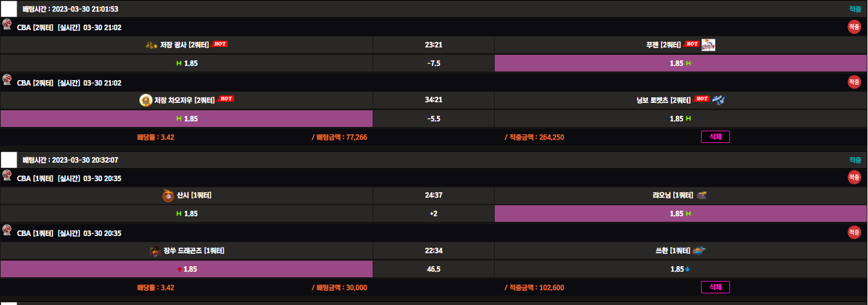This screenshot has height=305, width=868.
Task: Click the 닝보 로켓츠 team logo
Action: (x=718, y=100)
